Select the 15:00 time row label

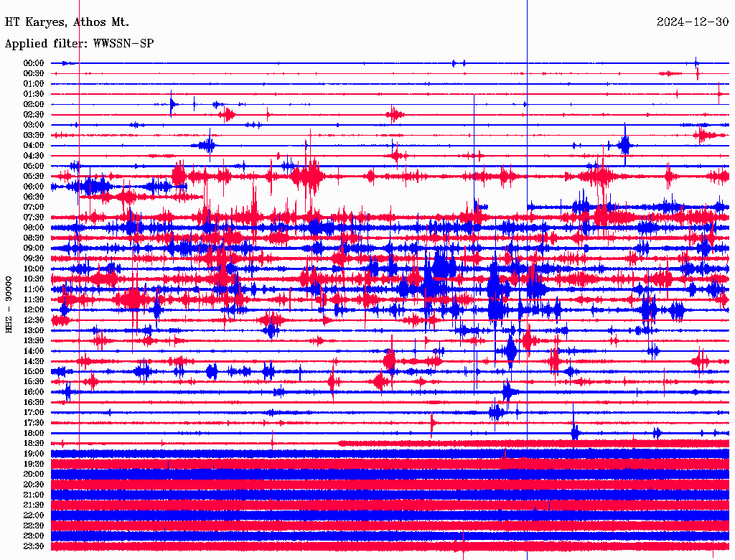34,371
